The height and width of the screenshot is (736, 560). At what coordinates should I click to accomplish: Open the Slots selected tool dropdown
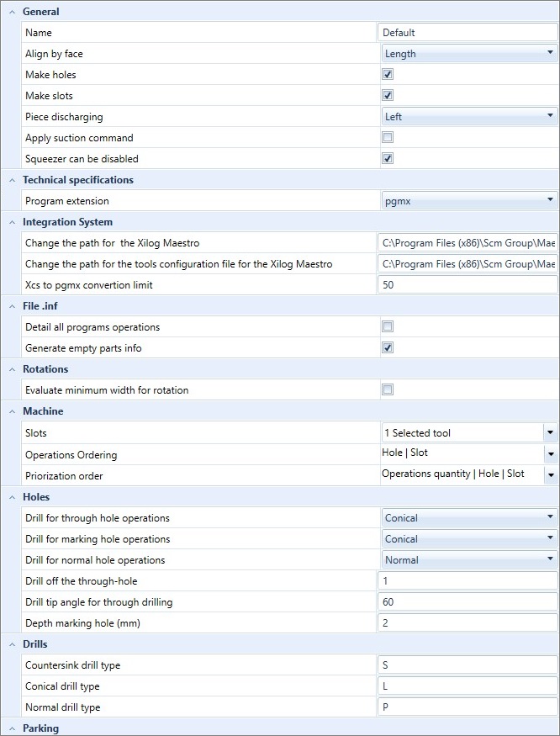coord(551,433)
